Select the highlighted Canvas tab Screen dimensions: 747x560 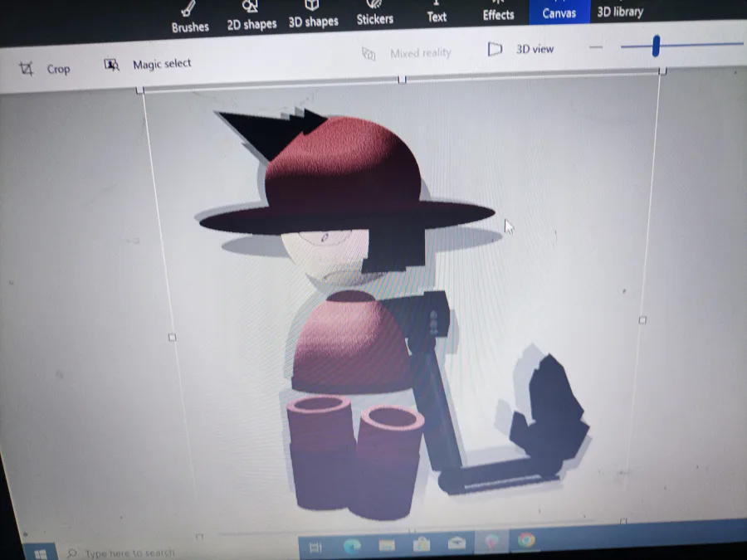[559, 12]
